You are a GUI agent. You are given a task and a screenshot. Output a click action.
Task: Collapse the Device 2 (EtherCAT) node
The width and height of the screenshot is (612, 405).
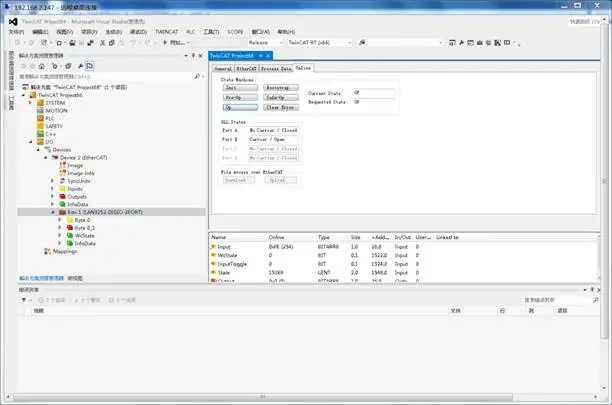pos(45,157)
